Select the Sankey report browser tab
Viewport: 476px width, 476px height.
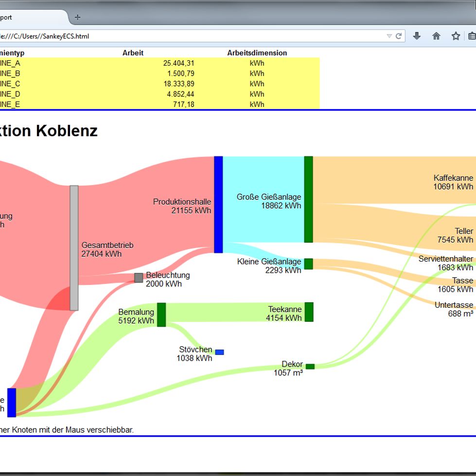coord(29,18)
